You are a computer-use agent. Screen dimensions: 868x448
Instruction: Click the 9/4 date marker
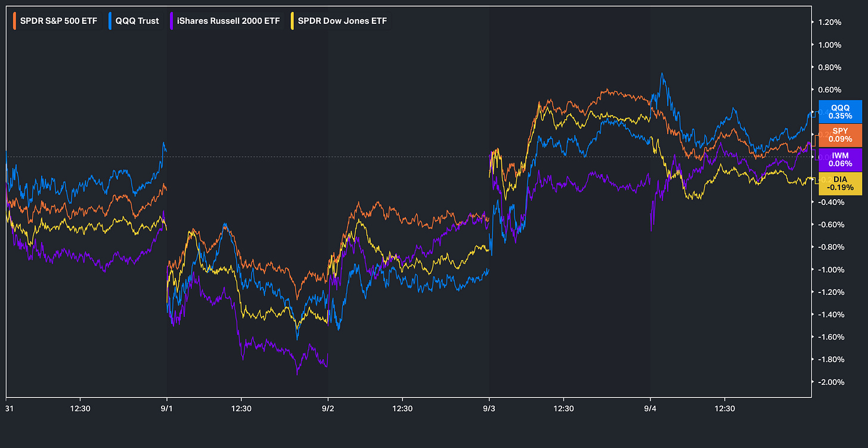(x=651, y=408)
